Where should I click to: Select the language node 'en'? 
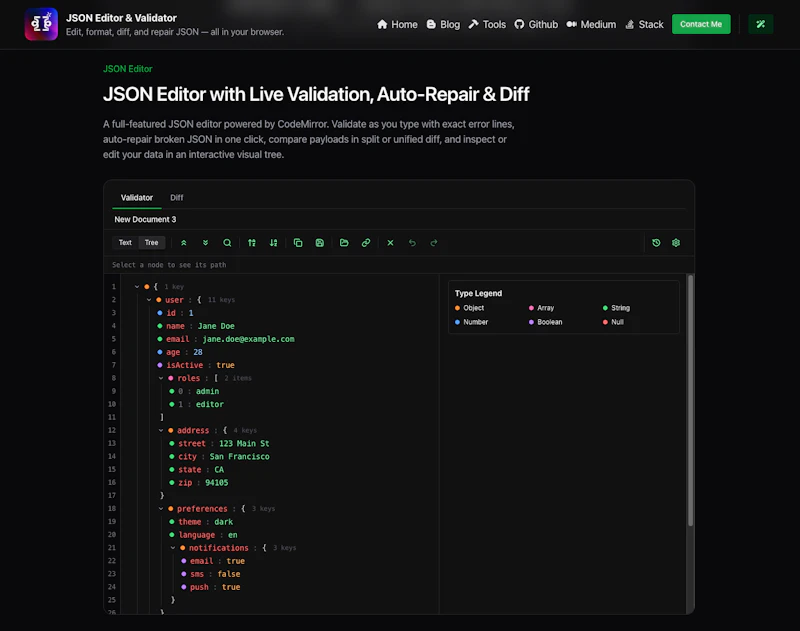[203, 535]
